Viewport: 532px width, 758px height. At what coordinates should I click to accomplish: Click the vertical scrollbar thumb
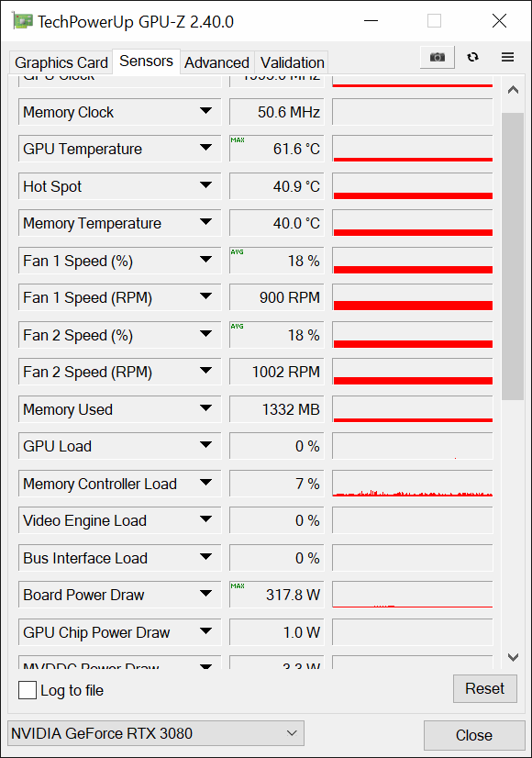(513, 256)
